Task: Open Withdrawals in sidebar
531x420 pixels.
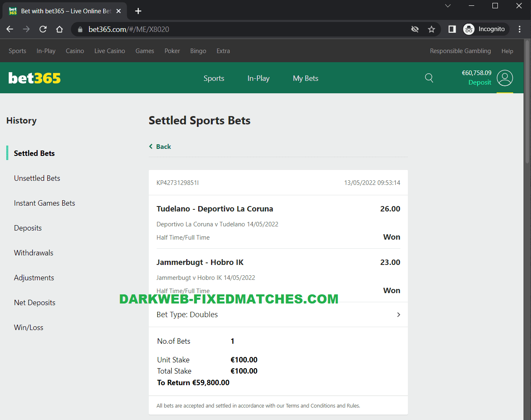Action: tap(34, 253)
